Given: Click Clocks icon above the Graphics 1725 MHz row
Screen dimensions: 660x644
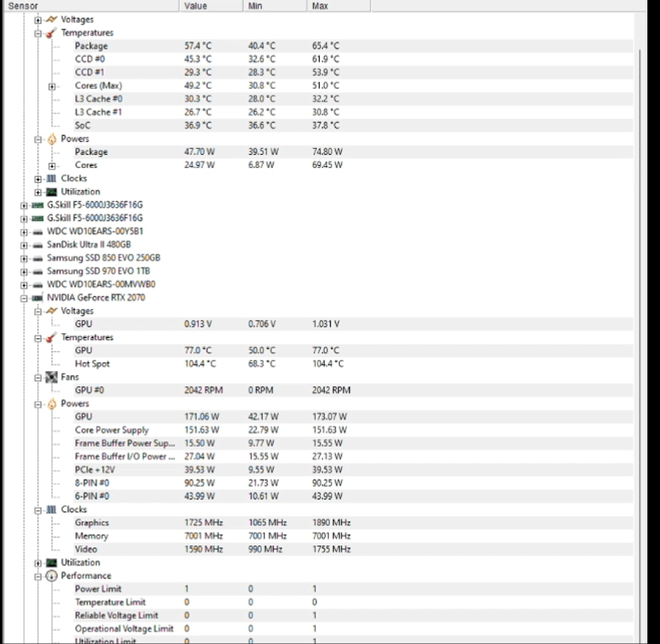Looking at the screenshot, I should click(x=51, y=510).
